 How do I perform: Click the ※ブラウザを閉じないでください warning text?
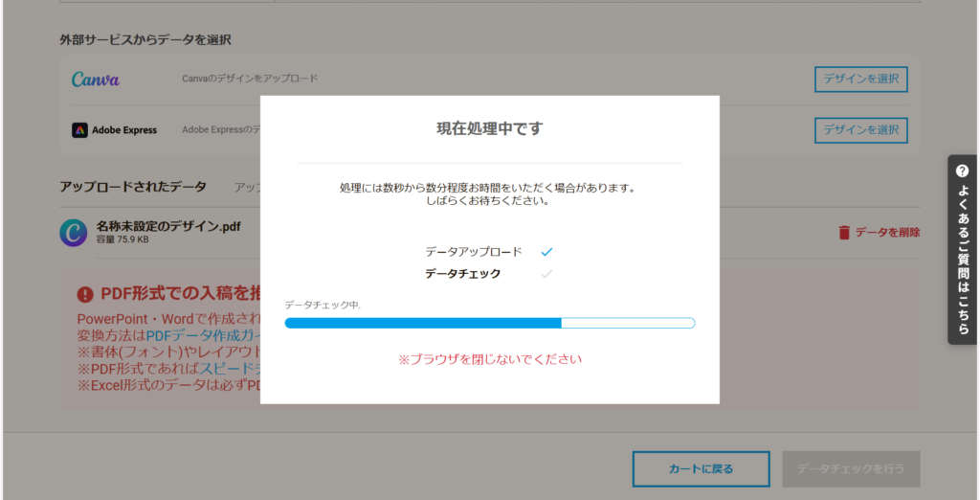coord(489,359)
